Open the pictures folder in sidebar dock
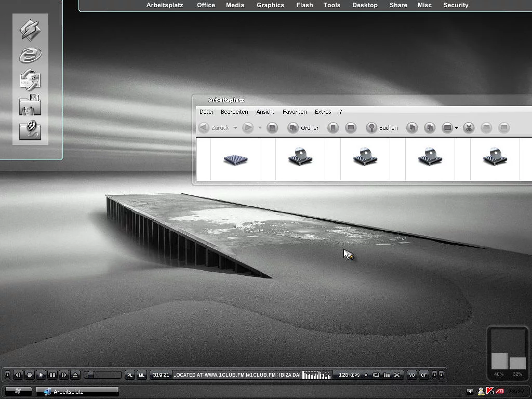Viewport: 532px width, 399px height. tap(30, 105)
